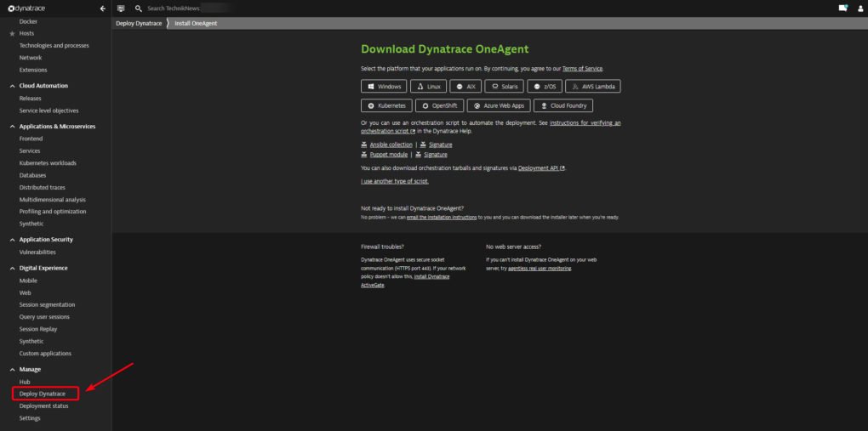Image resolution: width=868 pixels, height=431 pixels.
Task: Collapse the Applications & Microservices section
Action: pyautogui.click(x=11, y=126)
